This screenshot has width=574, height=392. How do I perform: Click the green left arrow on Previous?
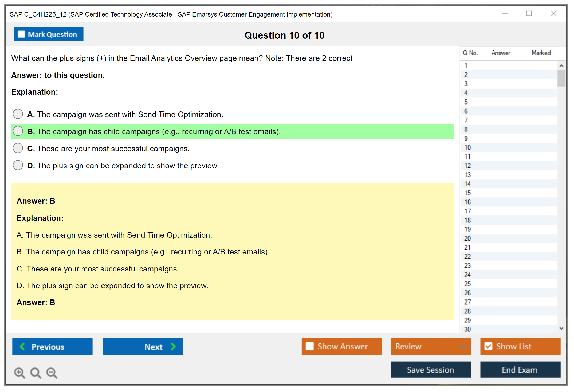click(22, 346)
